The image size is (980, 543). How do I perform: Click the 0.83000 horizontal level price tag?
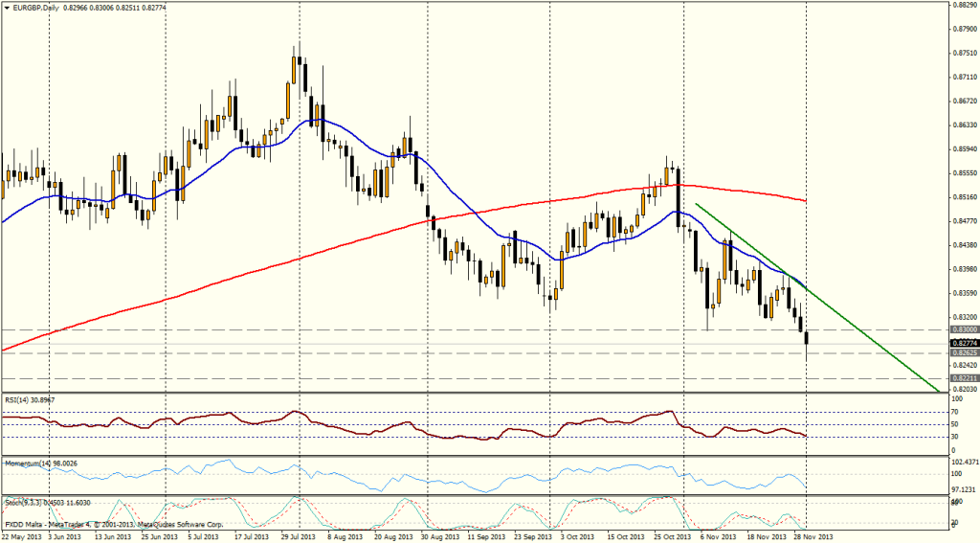964,328
